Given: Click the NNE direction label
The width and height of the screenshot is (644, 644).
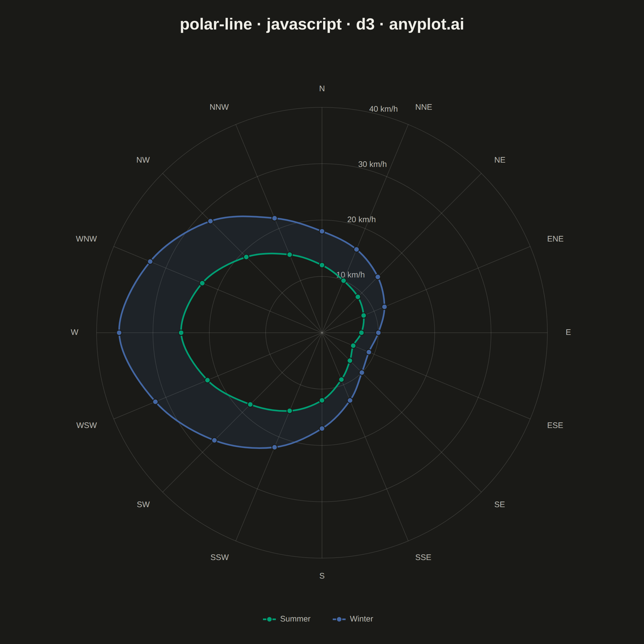Looking at the screenshot, I should tap(424, 107).
